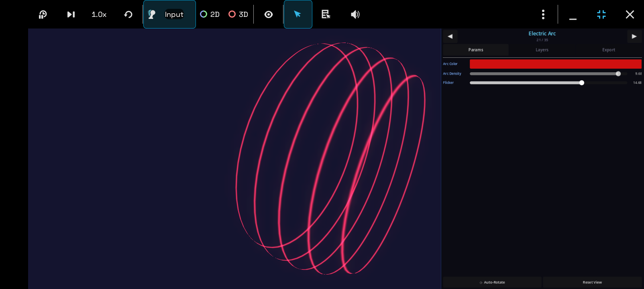Mute sound with the speaker icon

click(x=355, y=14)
